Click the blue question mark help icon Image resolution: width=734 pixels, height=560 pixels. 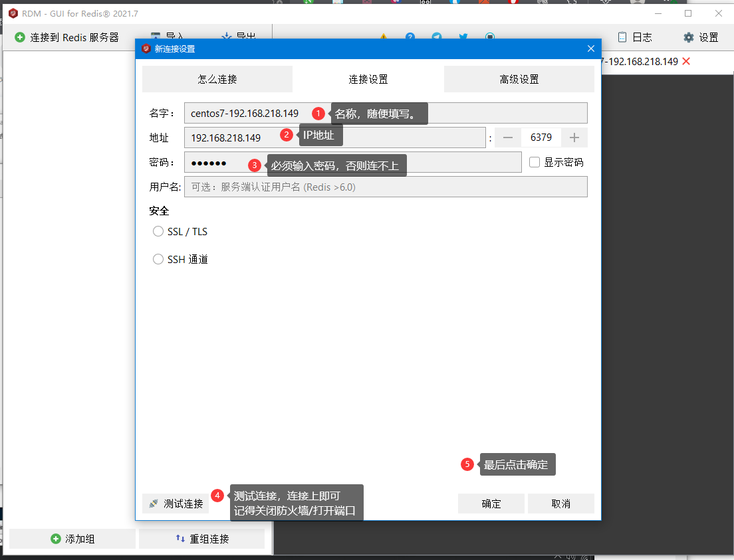coord(410,36)
